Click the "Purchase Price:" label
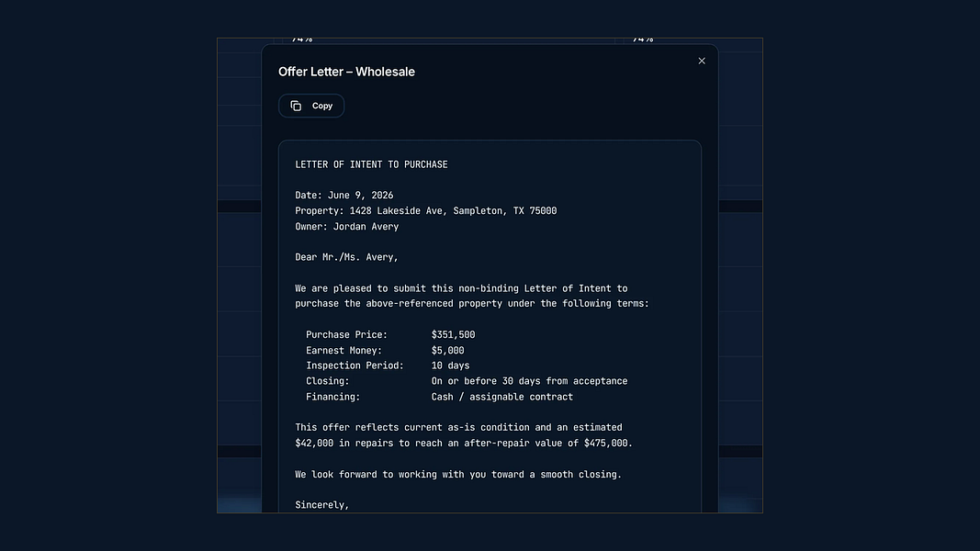The image size is (980, 551). click(347, 335)
